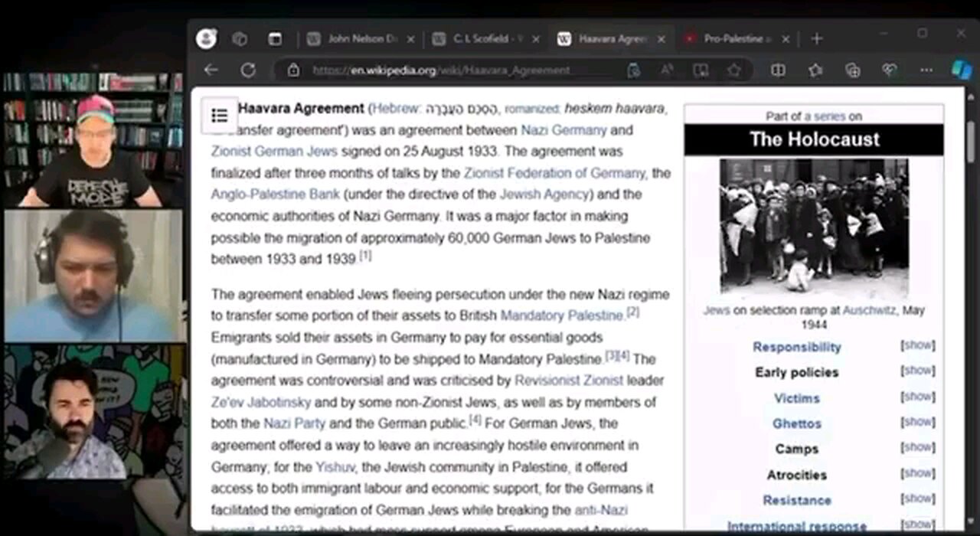Activate the Read aloud icon

667,70
